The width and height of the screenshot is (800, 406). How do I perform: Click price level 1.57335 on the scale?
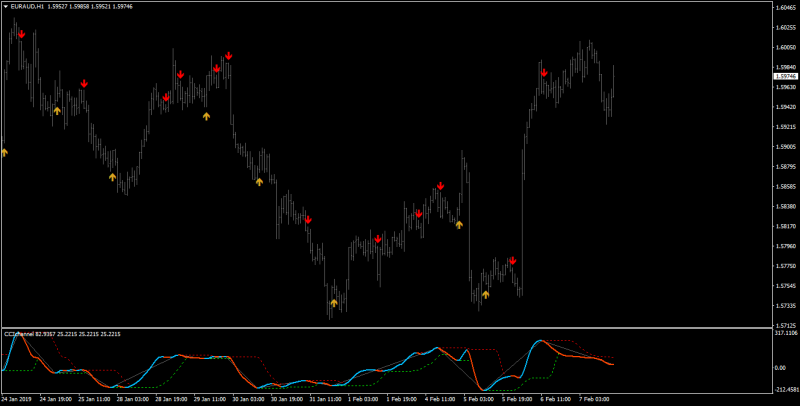coord(786,306)
